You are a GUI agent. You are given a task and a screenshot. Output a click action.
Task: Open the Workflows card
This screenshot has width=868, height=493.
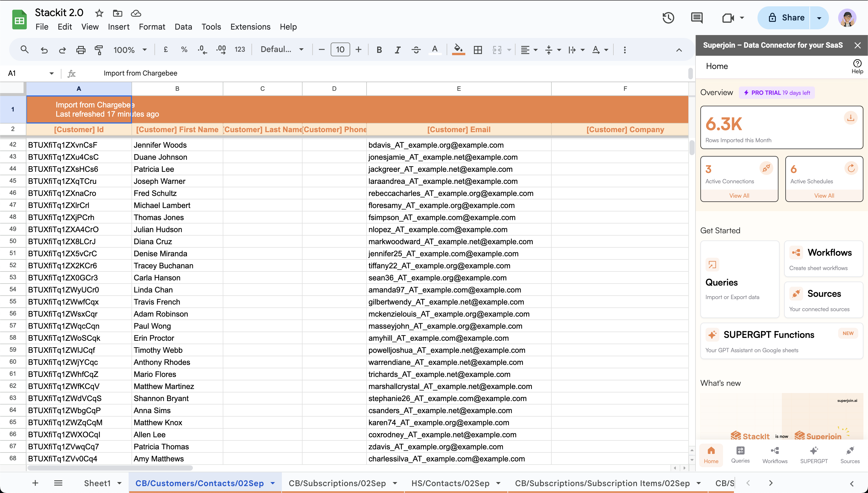pos(824,259)
